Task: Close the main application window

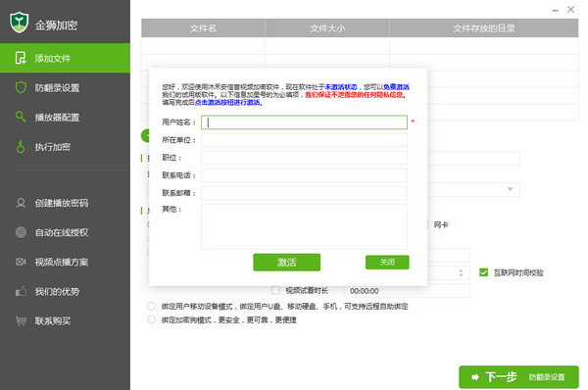Action: coord(570,10)
